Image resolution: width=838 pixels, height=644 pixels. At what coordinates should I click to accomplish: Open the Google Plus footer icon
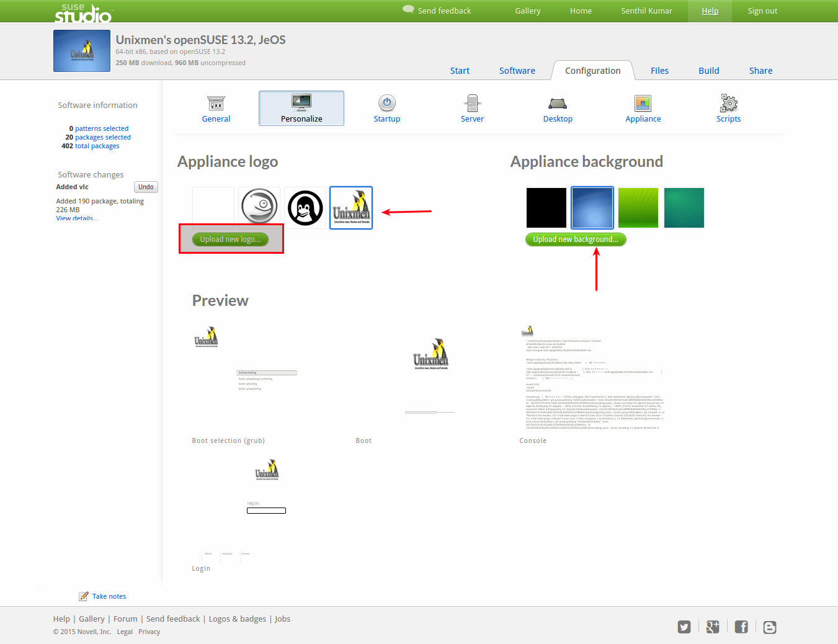[713, 627]
